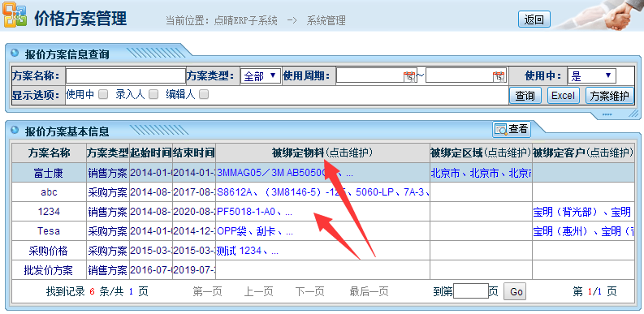Export the results with the Excel button

tap(563, 96)
